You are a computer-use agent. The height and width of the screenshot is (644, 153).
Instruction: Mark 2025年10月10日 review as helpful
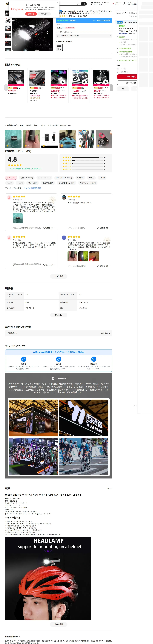tap(48, 265)
